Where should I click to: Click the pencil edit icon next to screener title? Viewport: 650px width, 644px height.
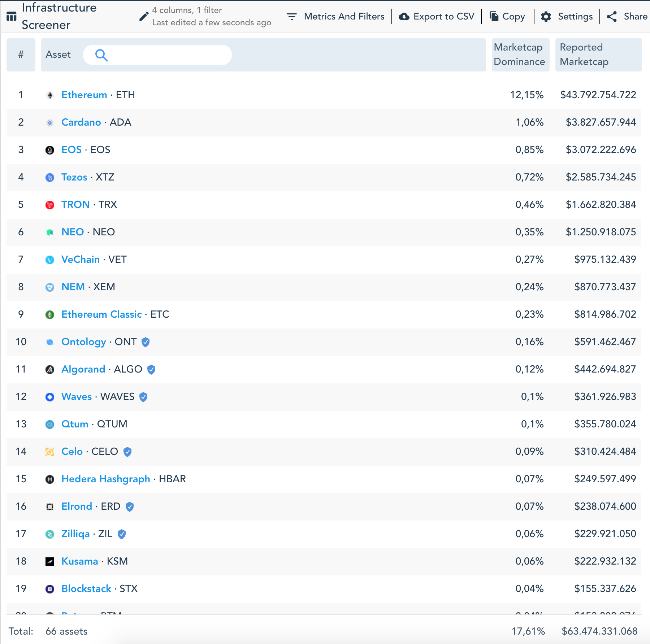coord(144,16)
